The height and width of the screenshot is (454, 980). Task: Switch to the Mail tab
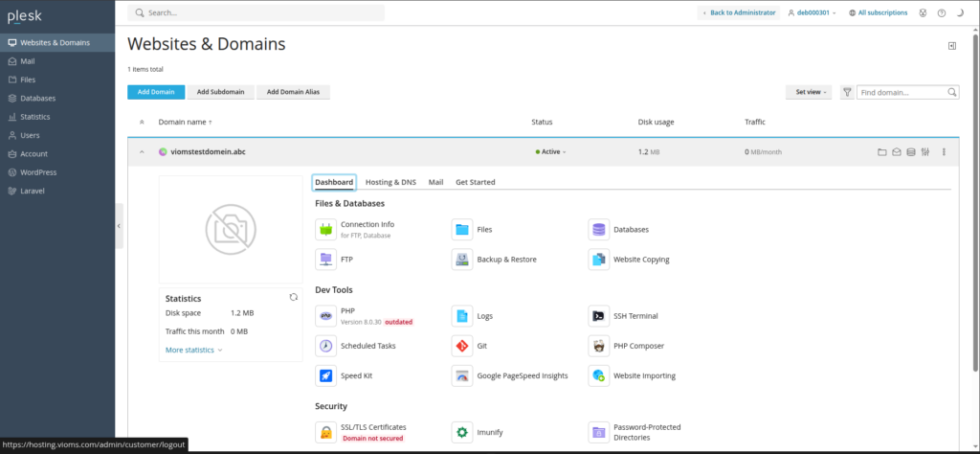[x=435, y=182]
